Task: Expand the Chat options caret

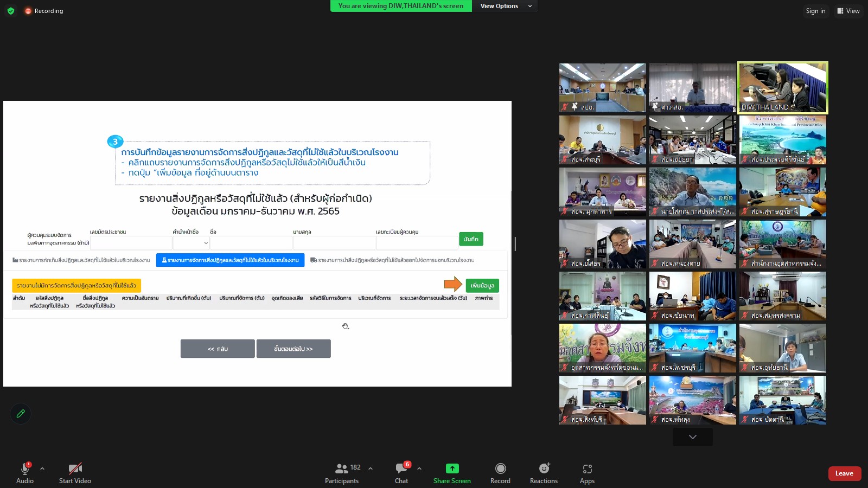Action: pyautogui.click(x=419, y=468)
